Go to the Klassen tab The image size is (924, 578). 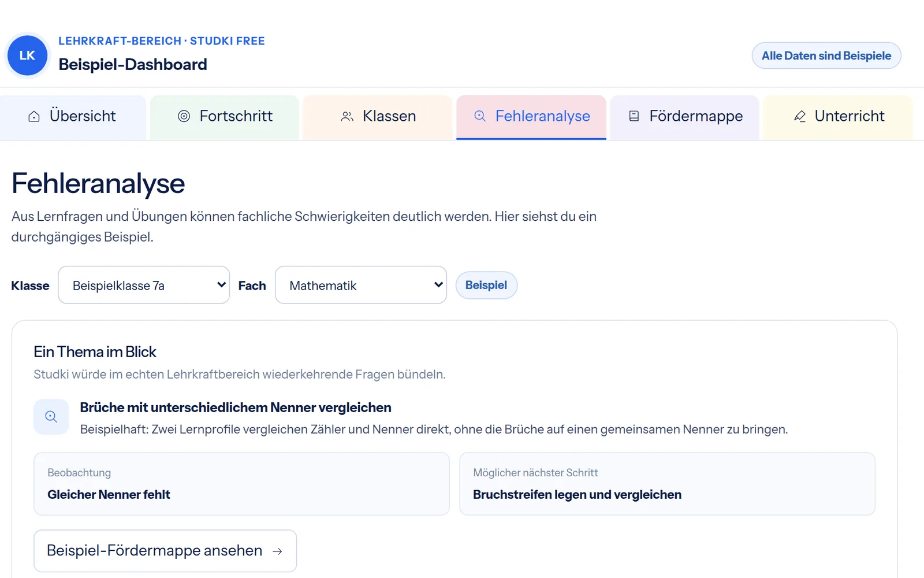(x=378, y=117)
